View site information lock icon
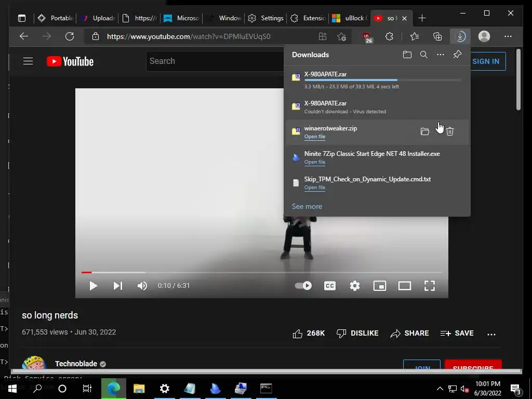 [x=96, y=36]
